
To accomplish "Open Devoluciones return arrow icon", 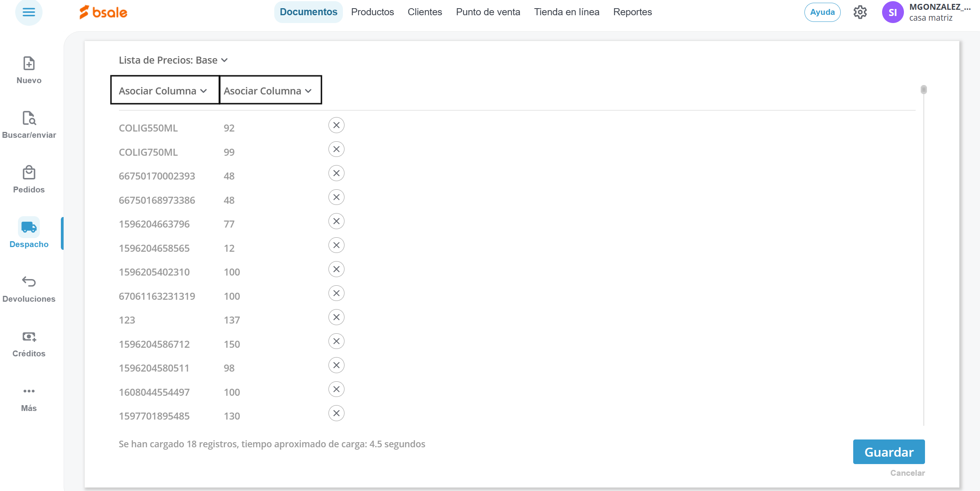I will pyautogui.click(x=29, y=281).
